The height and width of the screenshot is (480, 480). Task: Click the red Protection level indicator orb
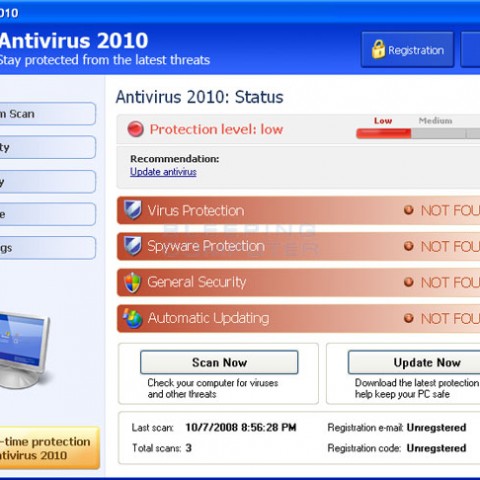pyautogui.click(x=136, y=129)
